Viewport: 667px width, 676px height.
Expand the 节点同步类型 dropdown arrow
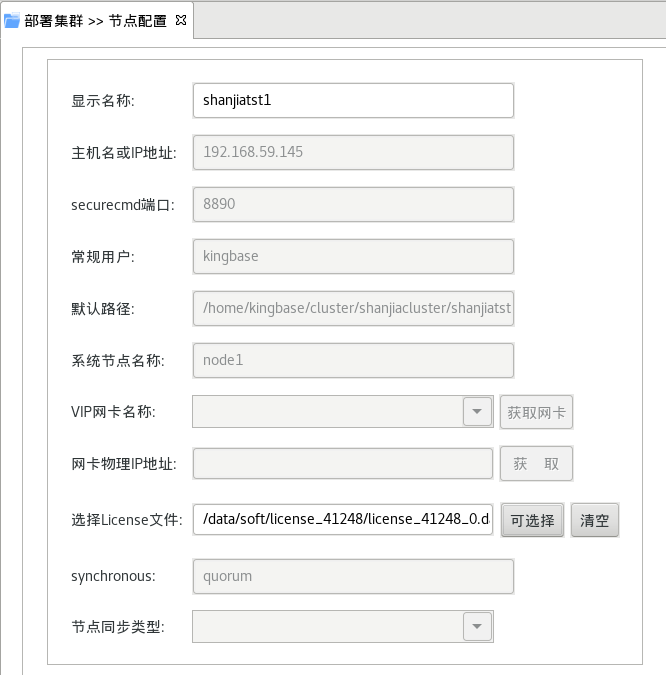(477, 627)
